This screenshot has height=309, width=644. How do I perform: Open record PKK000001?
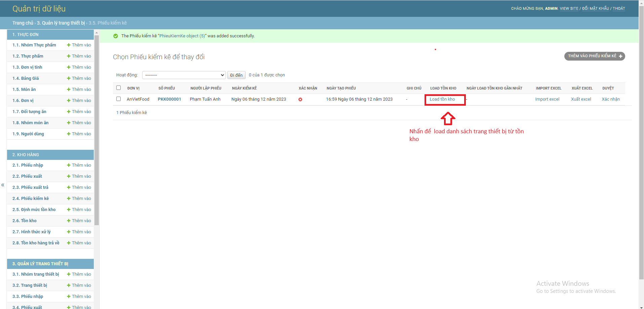click(x=169, y=99)
